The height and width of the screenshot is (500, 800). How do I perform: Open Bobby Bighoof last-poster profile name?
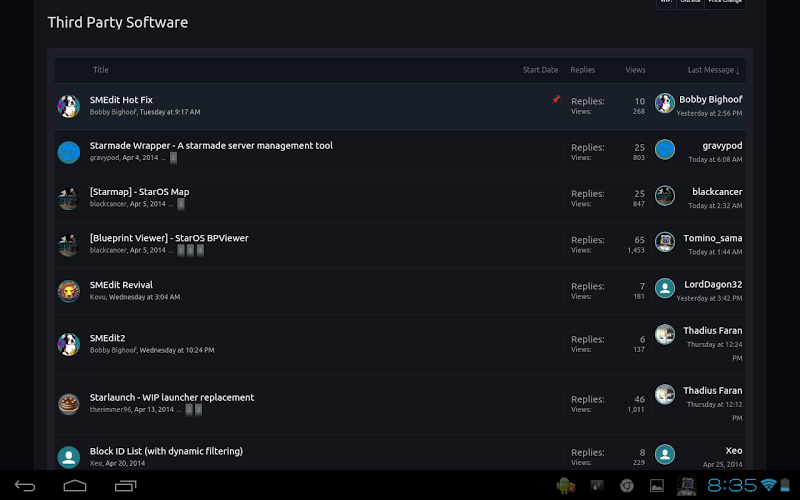click(x=710, y=99)
